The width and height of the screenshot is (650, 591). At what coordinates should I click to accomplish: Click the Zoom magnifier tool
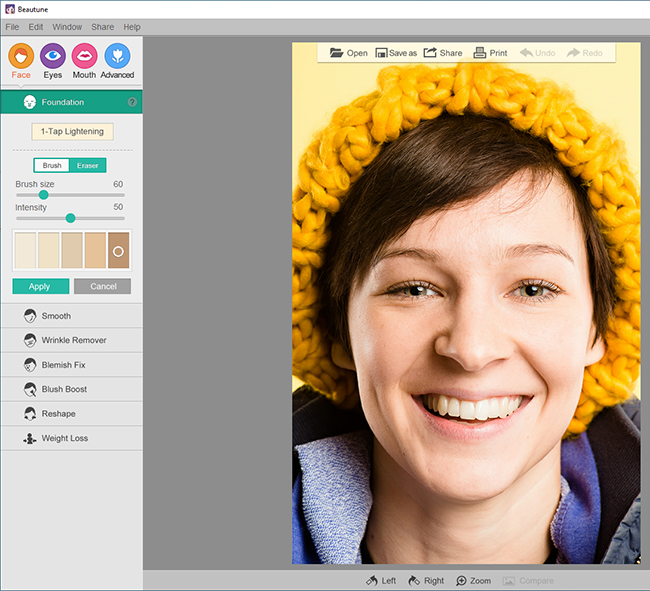point(462,580)
